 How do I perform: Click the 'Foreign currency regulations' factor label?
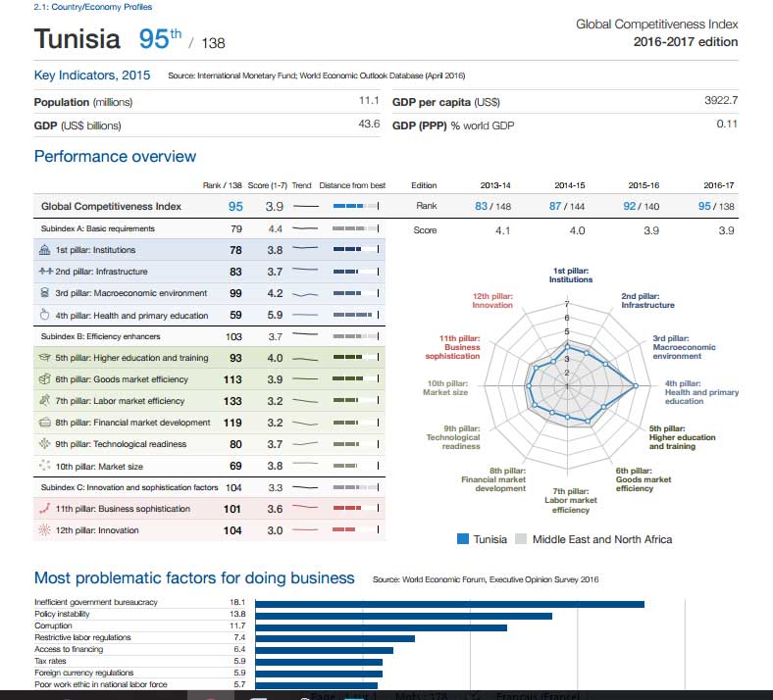tap(83, 673)
